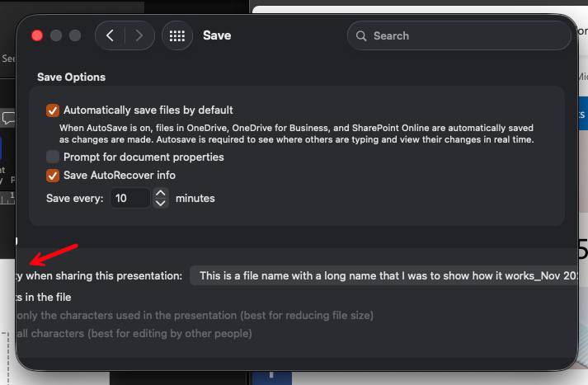Image resolution: width=588 pixels, height=385 pixels.
Task: Open the comment bubble icon behind the dialog
Action: coord(8,118)
